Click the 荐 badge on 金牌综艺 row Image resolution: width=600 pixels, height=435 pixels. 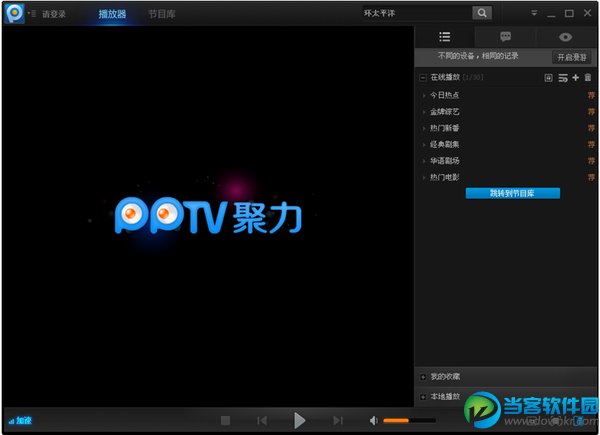(x=591, y=112)
